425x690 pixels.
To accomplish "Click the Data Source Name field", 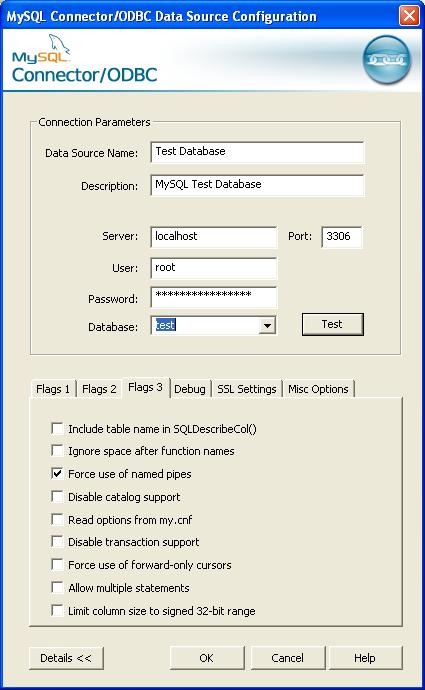I will tap(257, 152).
